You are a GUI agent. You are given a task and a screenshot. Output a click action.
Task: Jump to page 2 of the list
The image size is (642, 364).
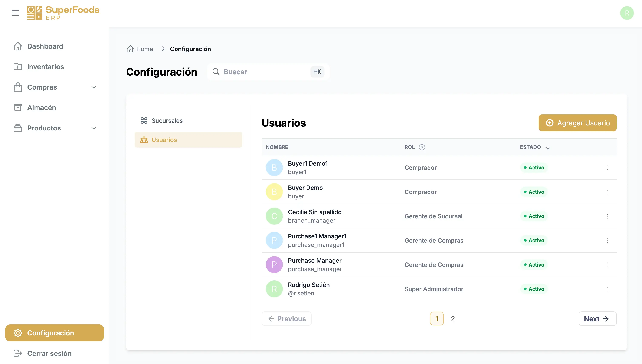click(452, 319)
